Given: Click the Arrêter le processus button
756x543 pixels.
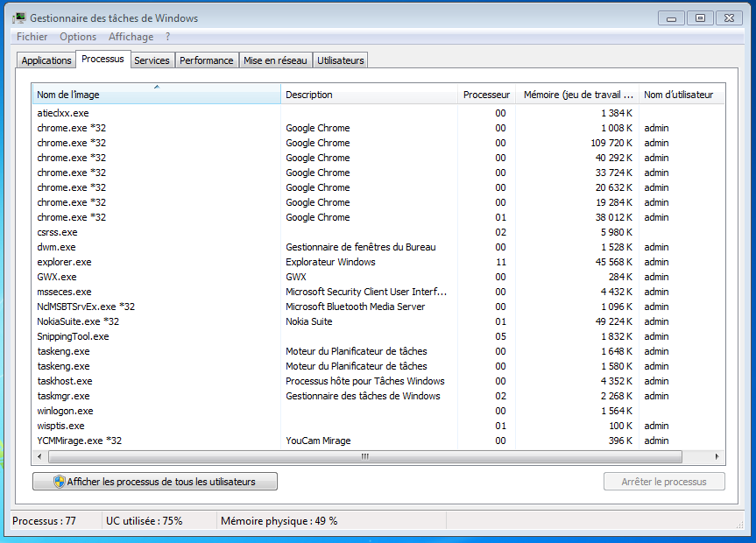Looking at the screenshot, I should tap(664, 482).
